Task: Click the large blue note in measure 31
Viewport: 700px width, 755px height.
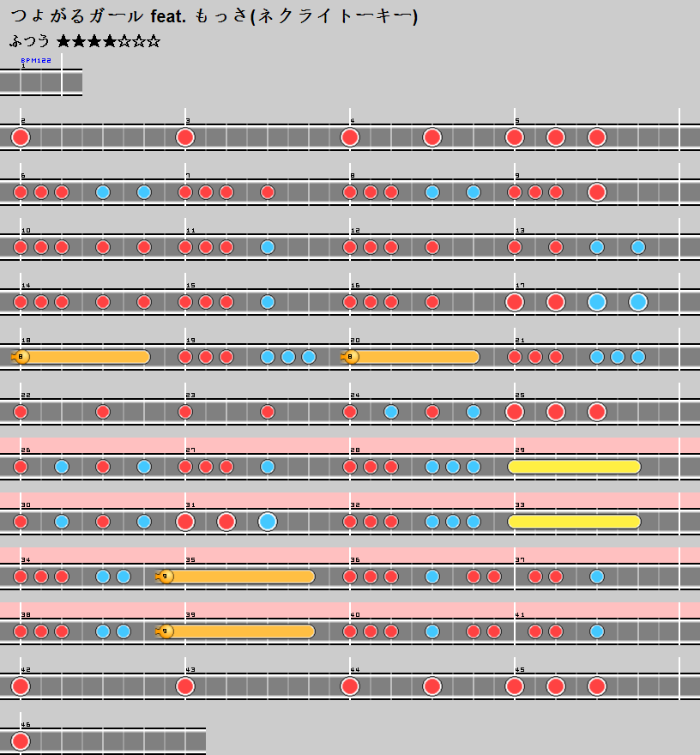Action: 268,522
